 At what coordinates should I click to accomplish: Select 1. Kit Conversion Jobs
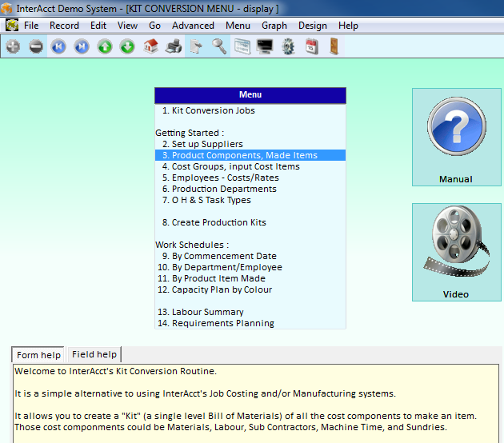[x=250, y=110]
